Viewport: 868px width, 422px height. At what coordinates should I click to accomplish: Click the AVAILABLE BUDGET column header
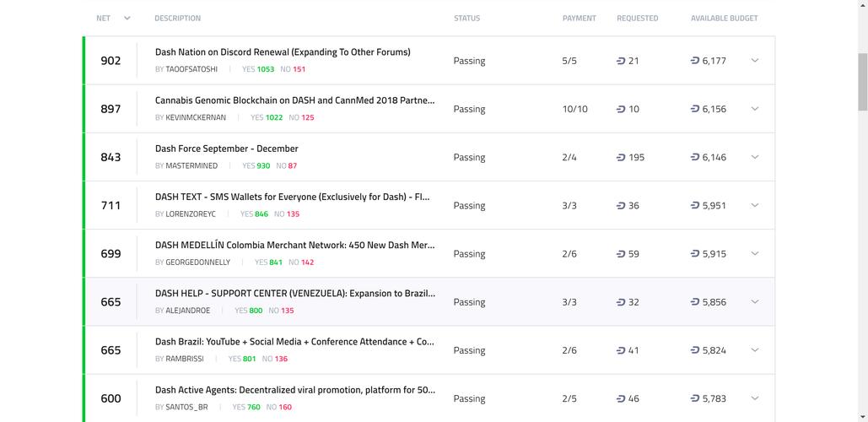tap(724, 19)
